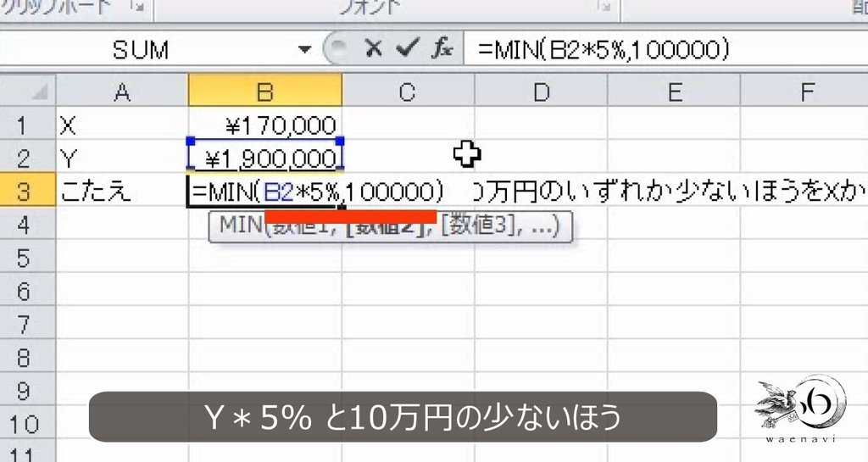868x462 pixels.
Task: Click the Cancel (X) formula button
Action: tap(374, 49)
